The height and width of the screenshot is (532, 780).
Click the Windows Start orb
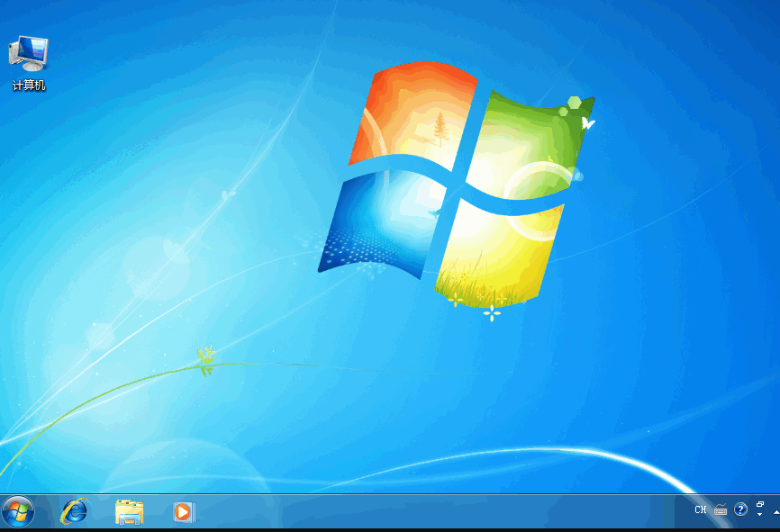18,512
